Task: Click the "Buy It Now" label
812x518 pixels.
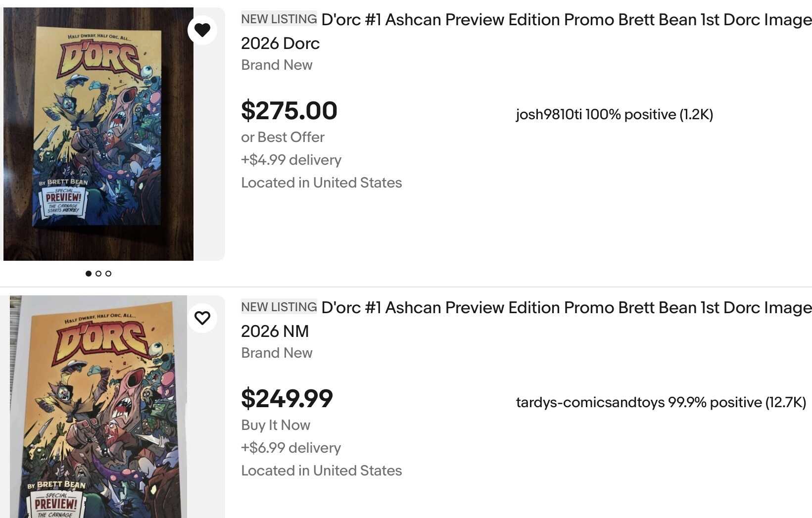Action: (x=276, y=425)
